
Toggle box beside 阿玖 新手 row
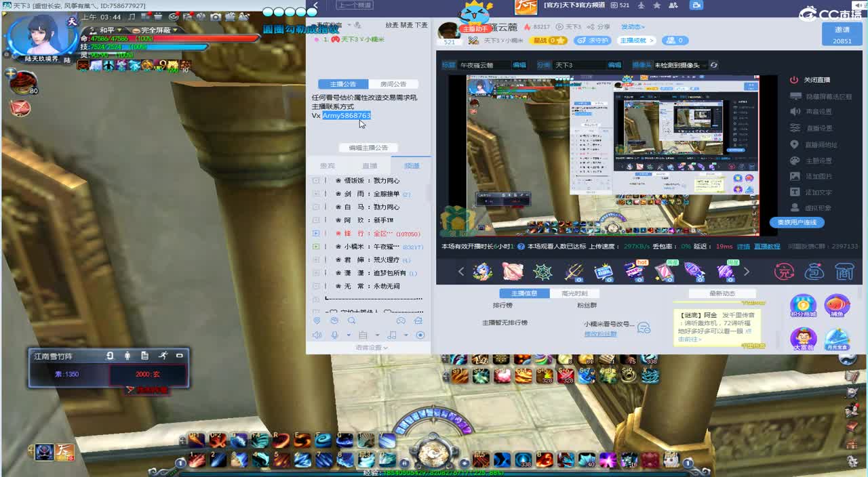tap(316, 220)
